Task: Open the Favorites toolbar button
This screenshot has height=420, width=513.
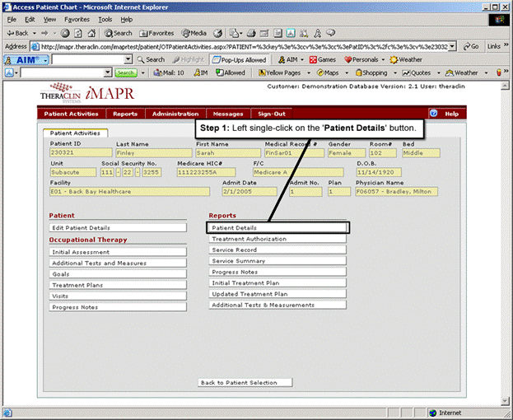Action: [156, 33]
